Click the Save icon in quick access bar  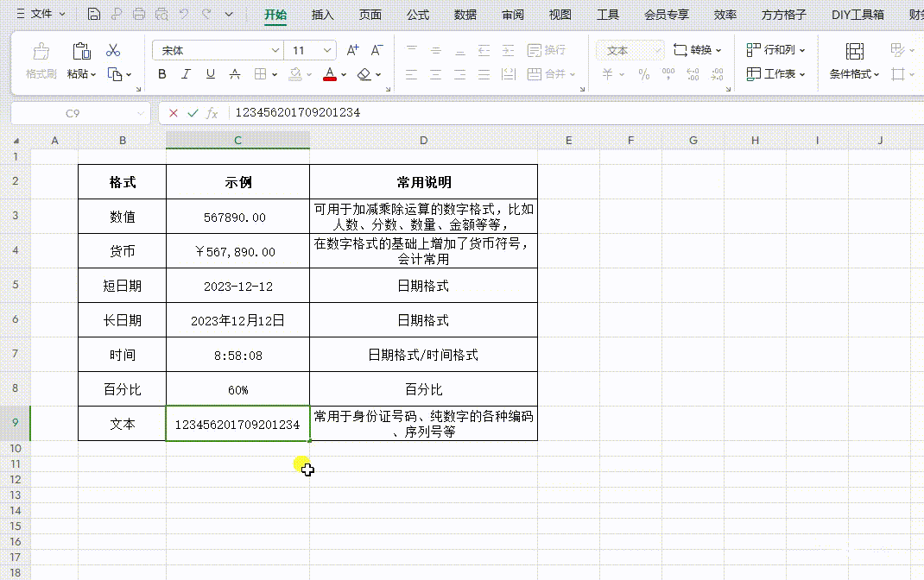(94, 14)
